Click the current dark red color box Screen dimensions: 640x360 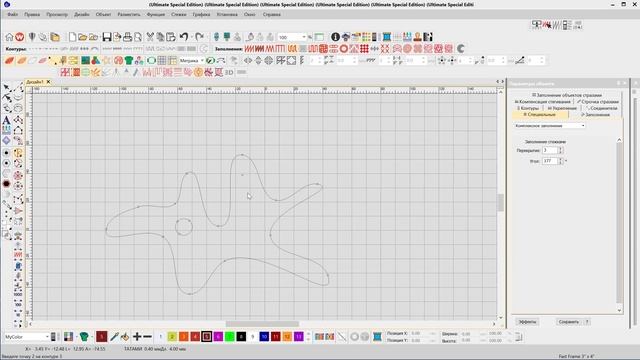(x=101, y=337)
